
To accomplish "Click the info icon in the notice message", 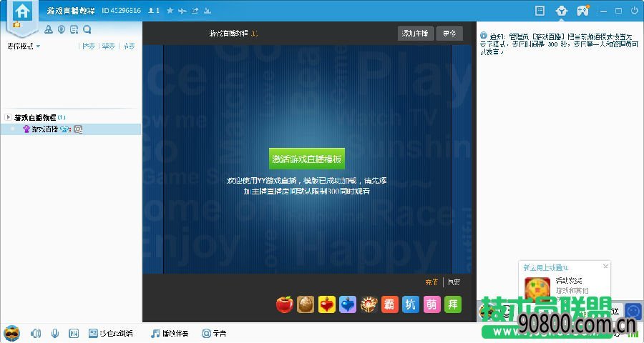I will coord(484,36).
